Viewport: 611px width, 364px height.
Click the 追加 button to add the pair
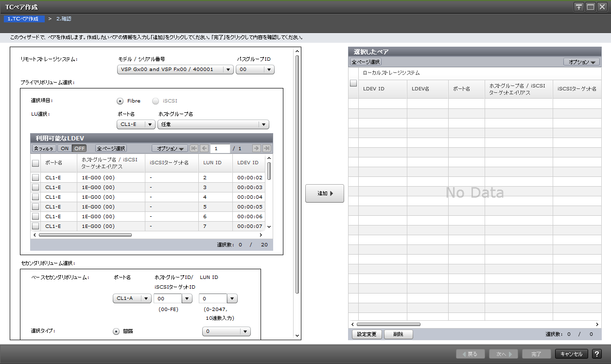[324, 193]
